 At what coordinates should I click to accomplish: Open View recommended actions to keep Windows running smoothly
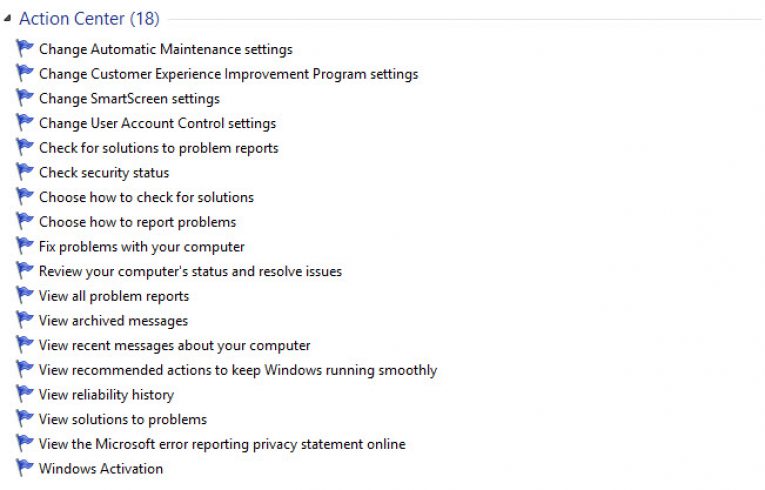(x=238, y=370)
